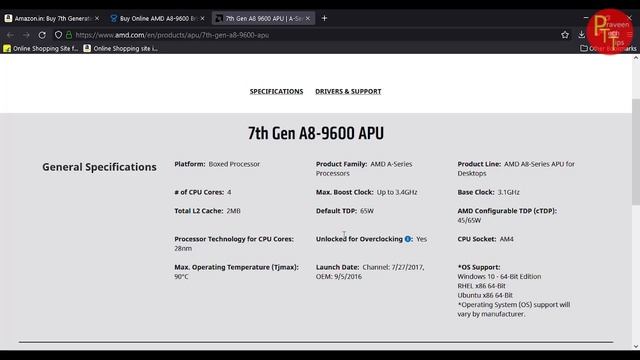Click the scrollbar down arrow

point(636,346)
